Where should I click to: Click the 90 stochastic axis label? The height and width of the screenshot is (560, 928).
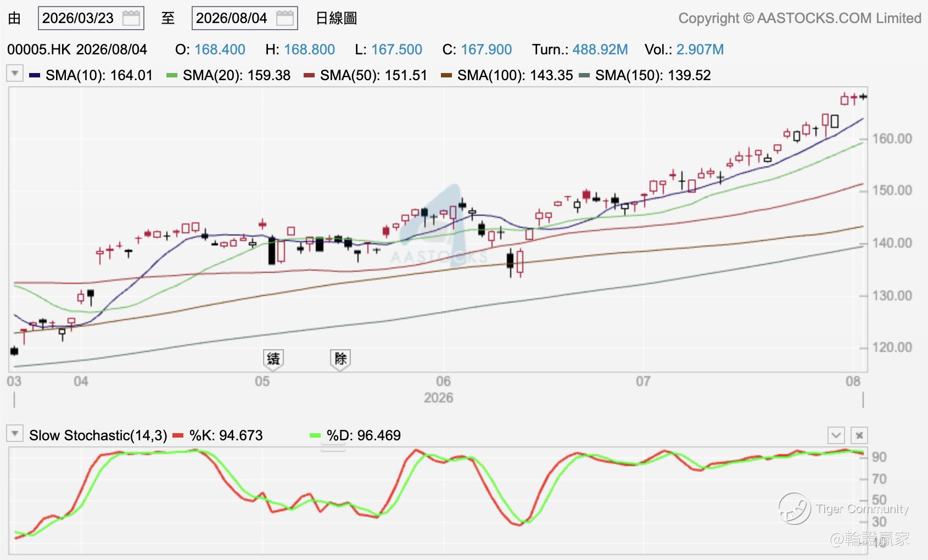[879, 457]
